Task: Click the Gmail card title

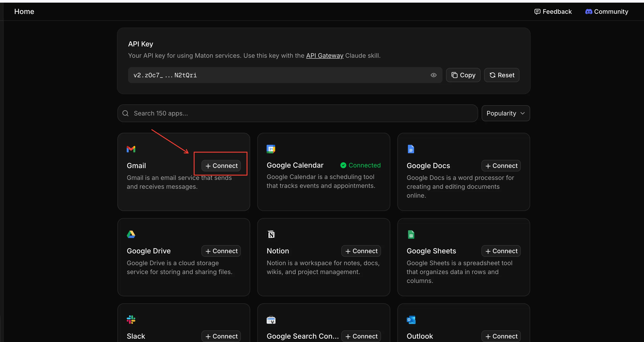Action: (136, 166)
